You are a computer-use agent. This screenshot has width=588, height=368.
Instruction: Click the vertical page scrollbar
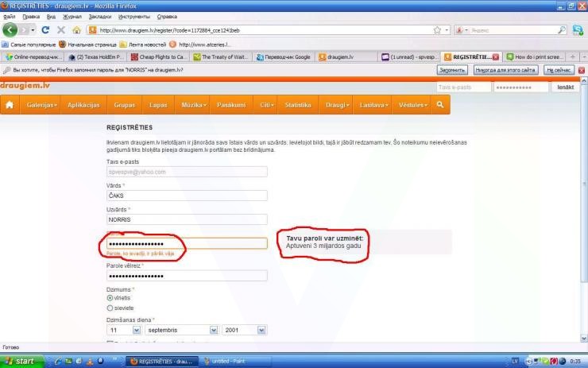[x=583, y=215]
